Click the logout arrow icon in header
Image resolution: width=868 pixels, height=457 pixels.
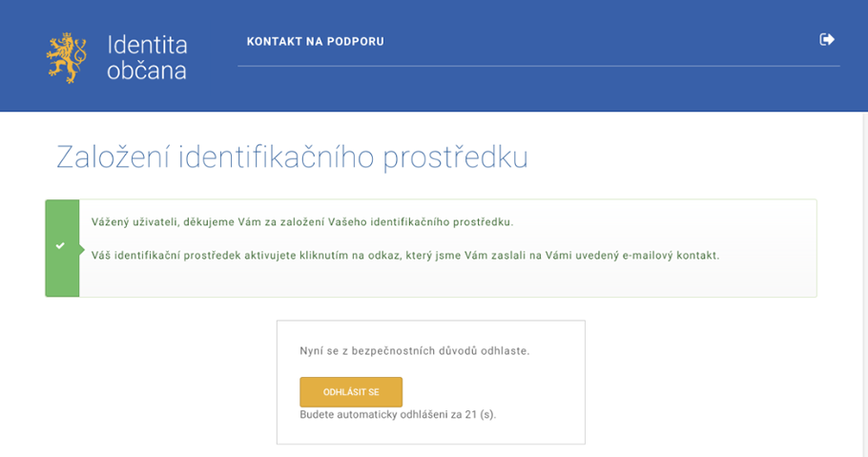pos(826,39)
